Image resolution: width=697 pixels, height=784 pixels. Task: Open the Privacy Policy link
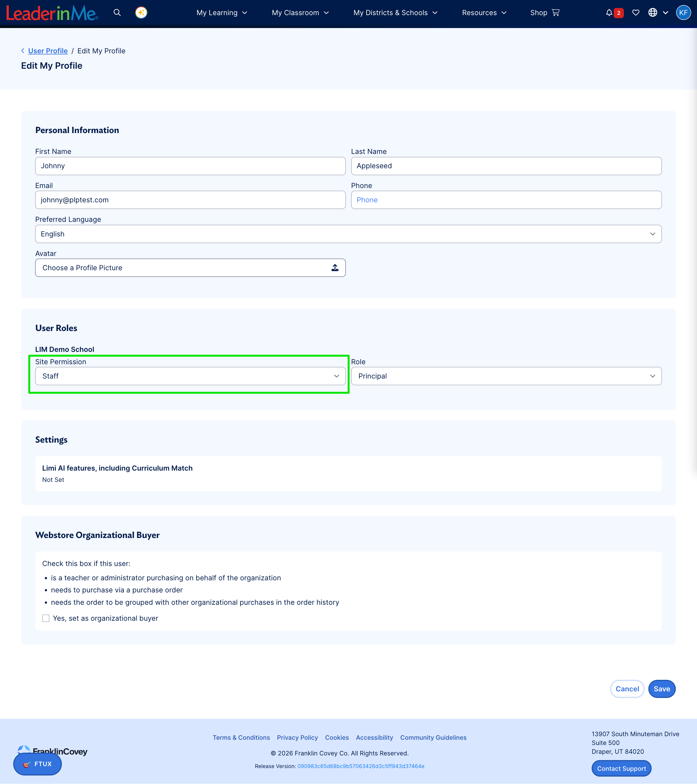point(297,738)
